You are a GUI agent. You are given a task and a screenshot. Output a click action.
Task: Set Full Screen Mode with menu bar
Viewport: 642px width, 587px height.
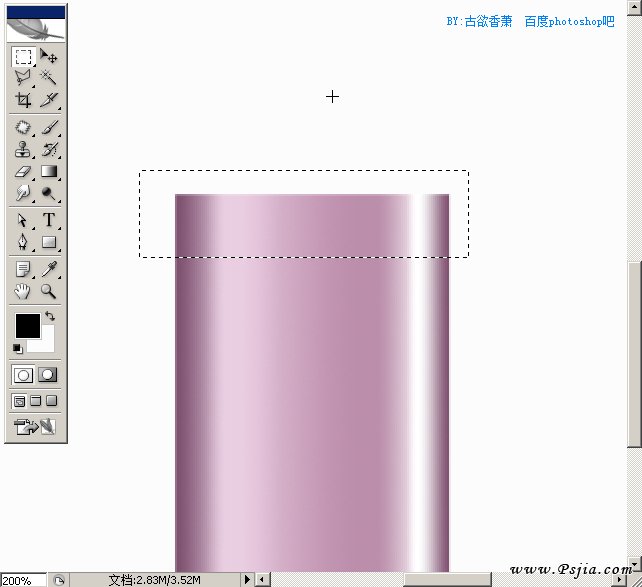[36, 401]
